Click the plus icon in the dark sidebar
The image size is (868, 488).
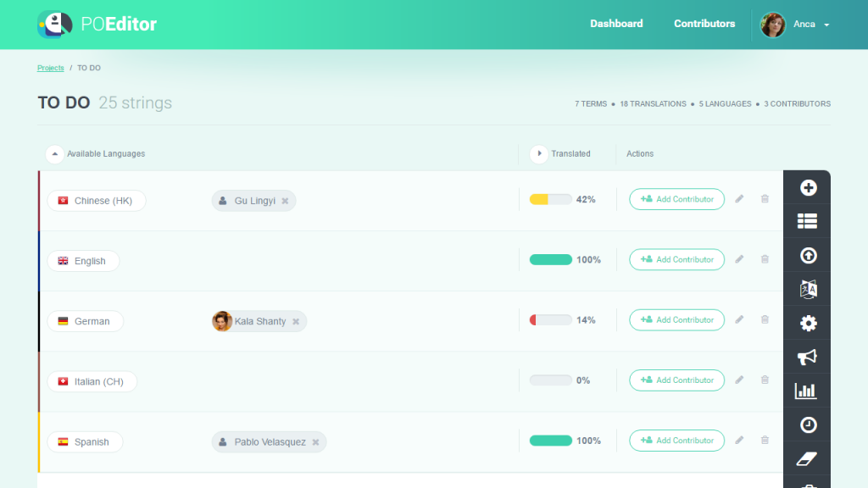click(808, 188)
